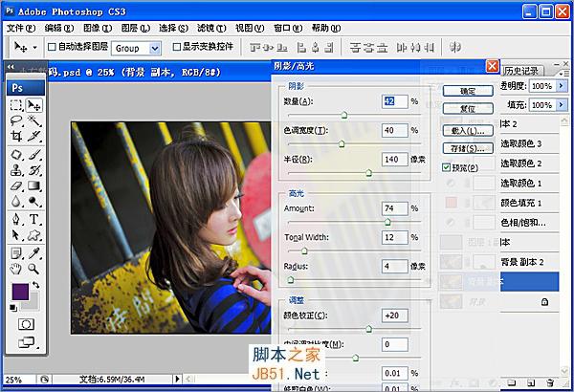Click the 色调宽度(T) value field

tap(394, 130)
